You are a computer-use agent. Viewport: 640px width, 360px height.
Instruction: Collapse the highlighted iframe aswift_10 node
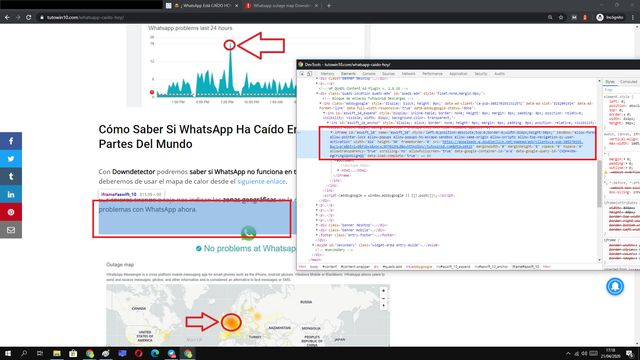[x=331, y=133]
